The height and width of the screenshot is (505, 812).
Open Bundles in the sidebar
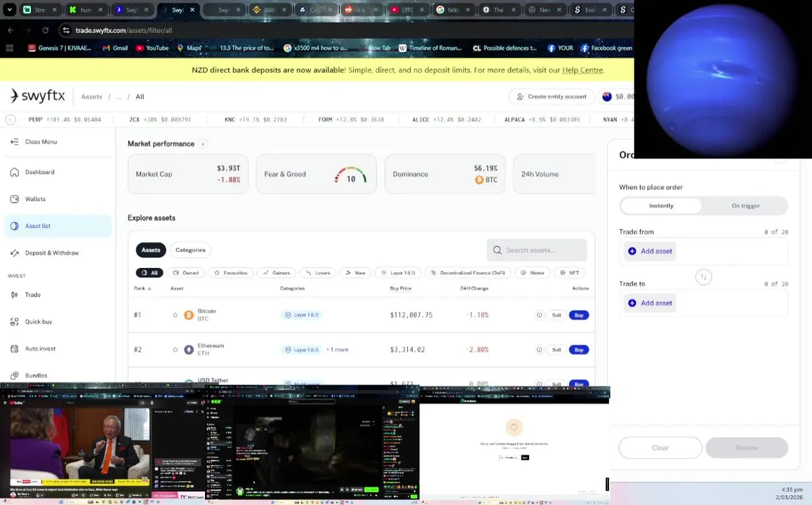(29, 376)
